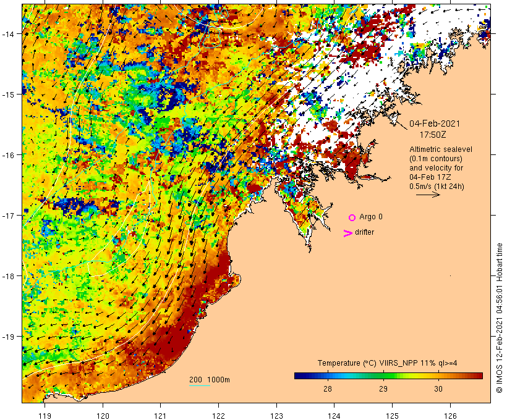This screenshot has height=420, width=507.
Task: Click the 0.5m/s velocity scale arrow
Action: [428, 195]
